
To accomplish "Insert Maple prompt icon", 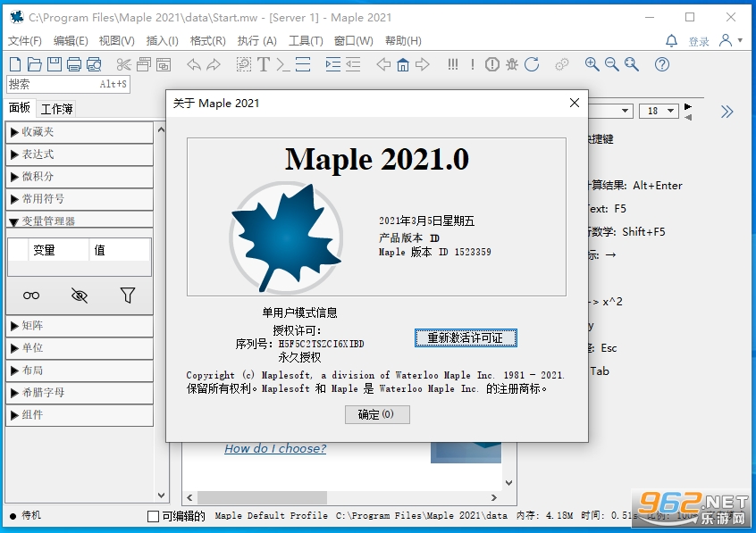I will tap(283, 64).
